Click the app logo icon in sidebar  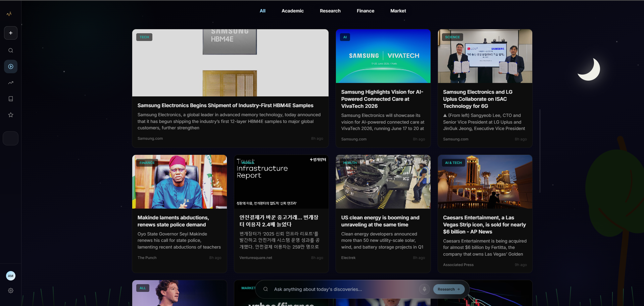[x=9, y=14]
